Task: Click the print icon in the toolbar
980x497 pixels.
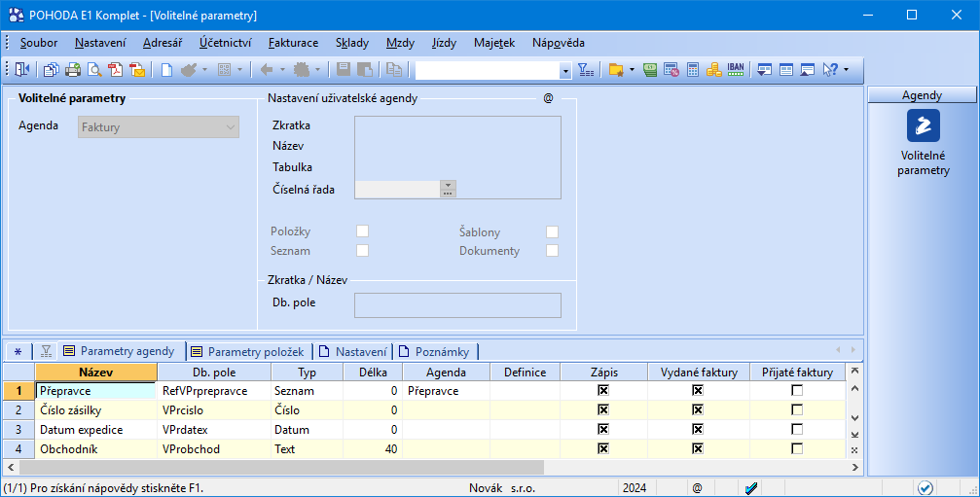Action: click(x=73, y=70)
